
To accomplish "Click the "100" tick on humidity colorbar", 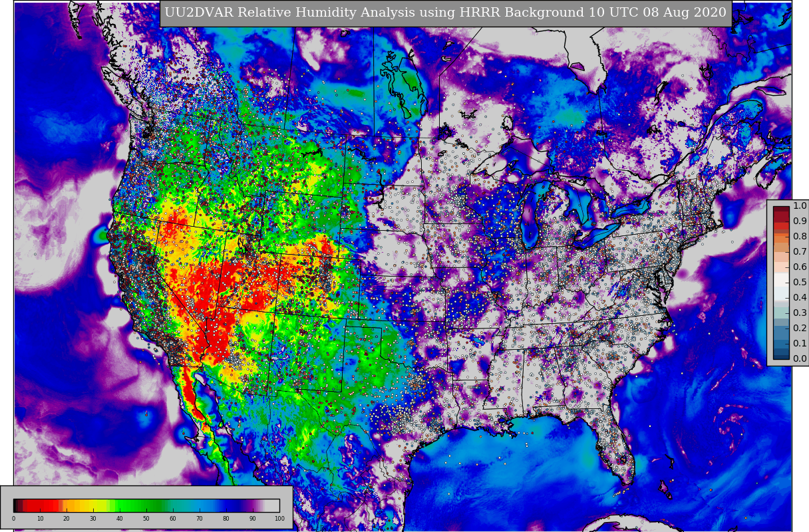I will 279,519.
